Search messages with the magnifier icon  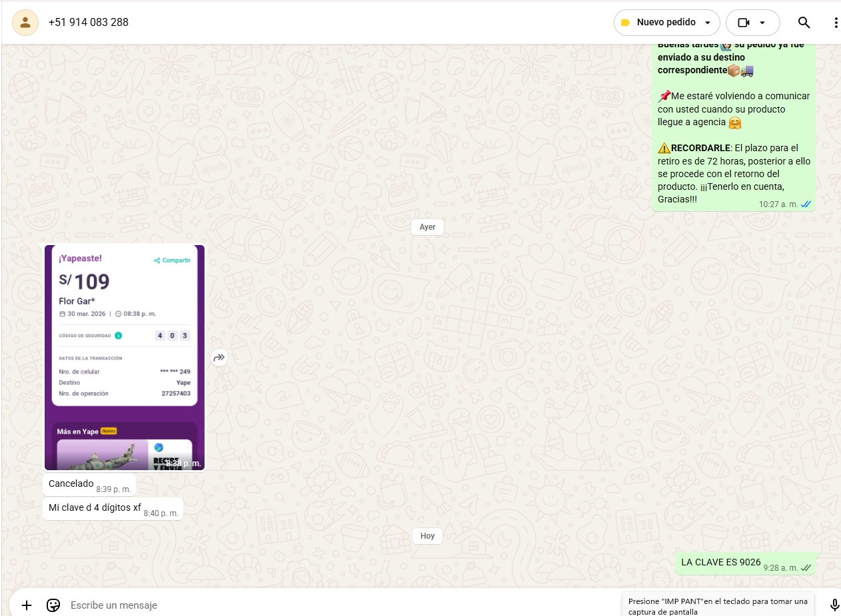(804, 23)
